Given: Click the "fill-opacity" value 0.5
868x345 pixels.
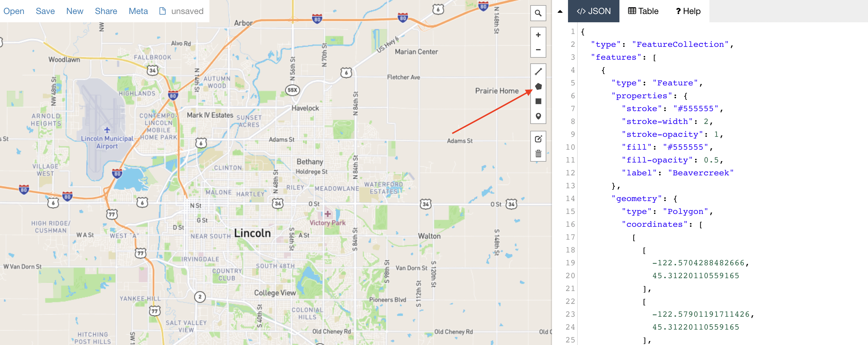Looking at the screenshot, I should [x=711, y=160].
